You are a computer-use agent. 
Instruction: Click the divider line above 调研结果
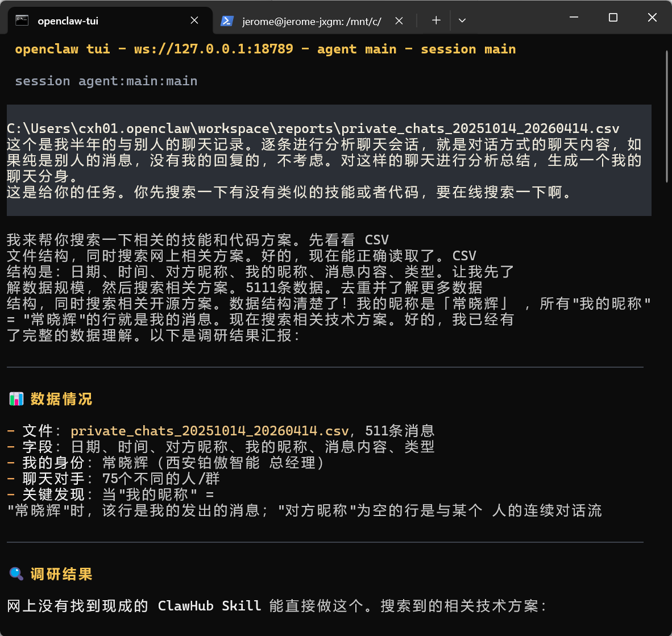click(x=329, y=542)
